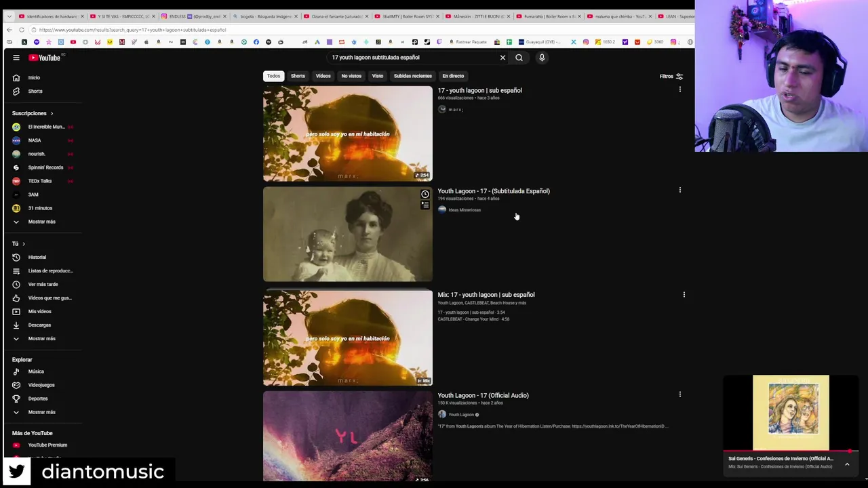Screen dimensions: 868x488
Task: Expand Mostrar más under Descargas
Action: pos(41,339)
